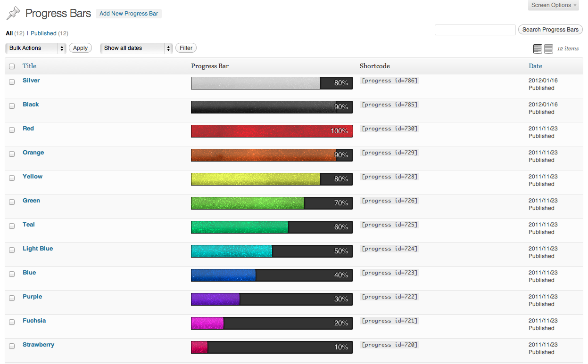Select the All items filter
Screen dimensions: 588x364
[9, 33]
